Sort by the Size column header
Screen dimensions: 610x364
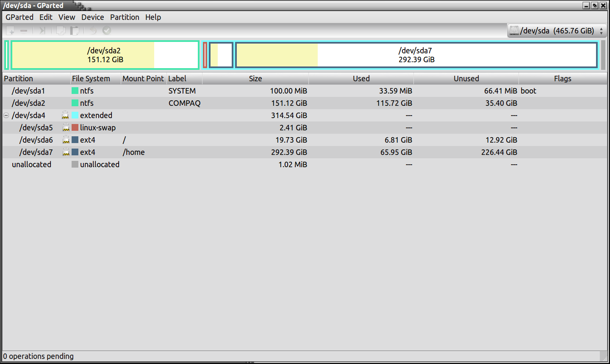click(255, 79)
